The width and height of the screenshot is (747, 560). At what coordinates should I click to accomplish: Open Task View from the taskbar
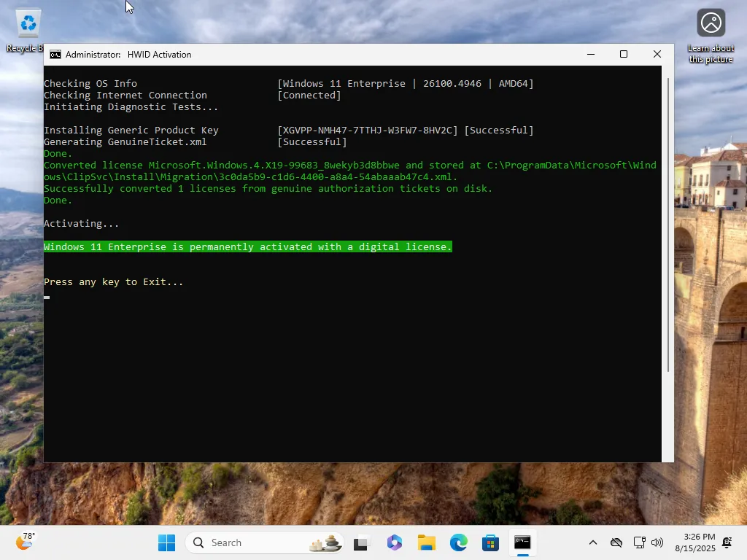[x=360, y=542]
